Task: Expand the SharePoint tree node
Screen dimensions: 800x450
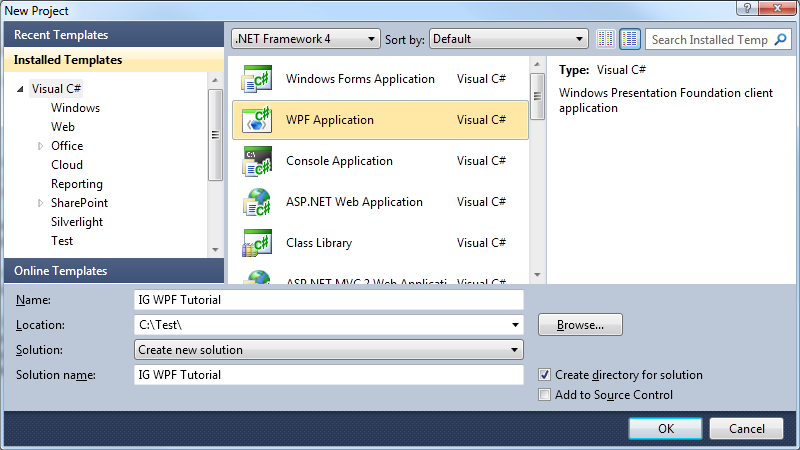Action: (x=40, y=204)
